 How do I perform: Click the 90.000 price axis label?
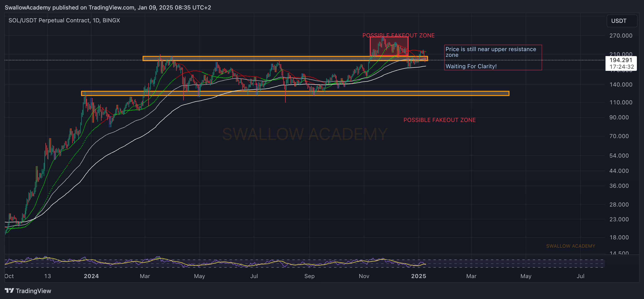pyautogui.click(x=619, y=117)
